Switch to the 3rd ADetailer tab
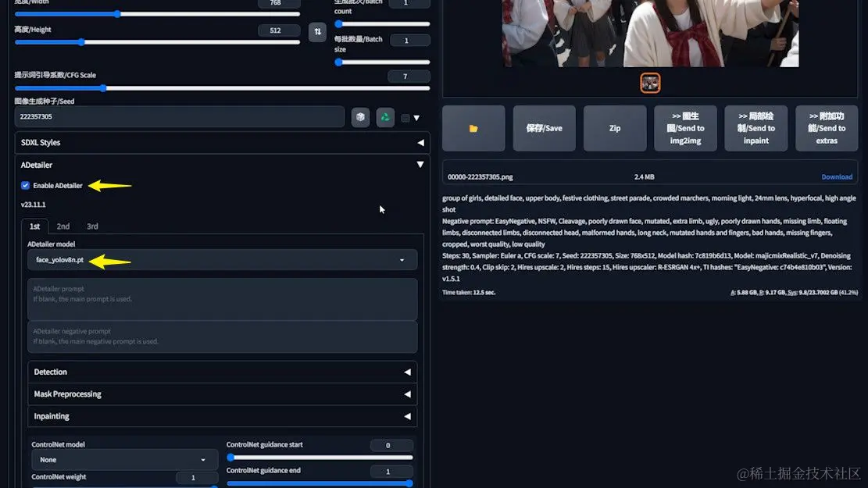Screen dimensions: 868x488 pos(92,226)
